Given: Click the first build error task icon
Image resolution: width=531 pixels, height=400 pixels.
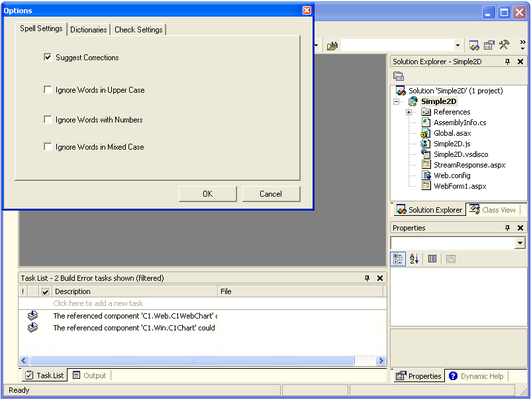Looking at the screenshot, I should tap(33, 315).
